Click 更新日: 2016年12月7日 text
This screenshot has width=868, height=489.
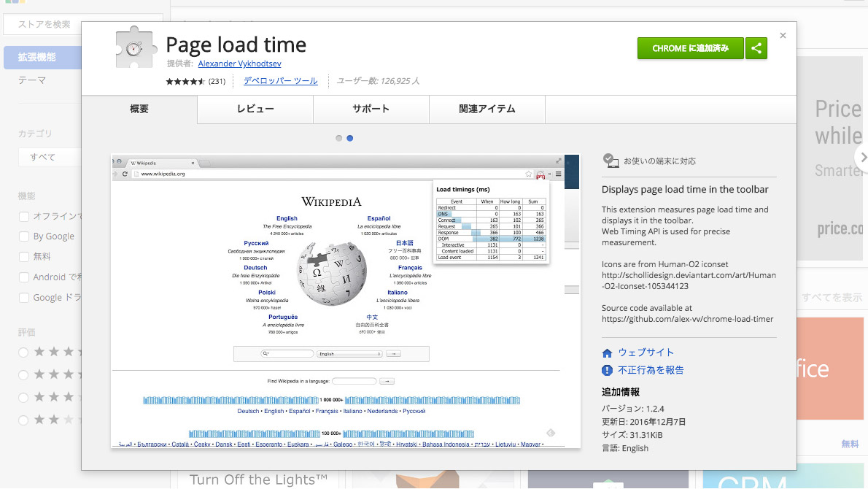(x=644, y=422)
